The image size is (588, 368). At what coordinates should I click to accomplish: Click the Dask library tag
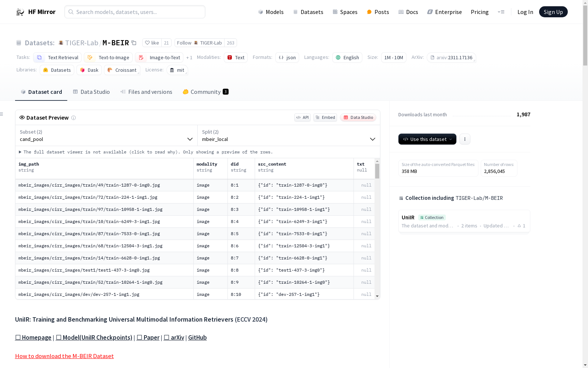click(89, 70)
